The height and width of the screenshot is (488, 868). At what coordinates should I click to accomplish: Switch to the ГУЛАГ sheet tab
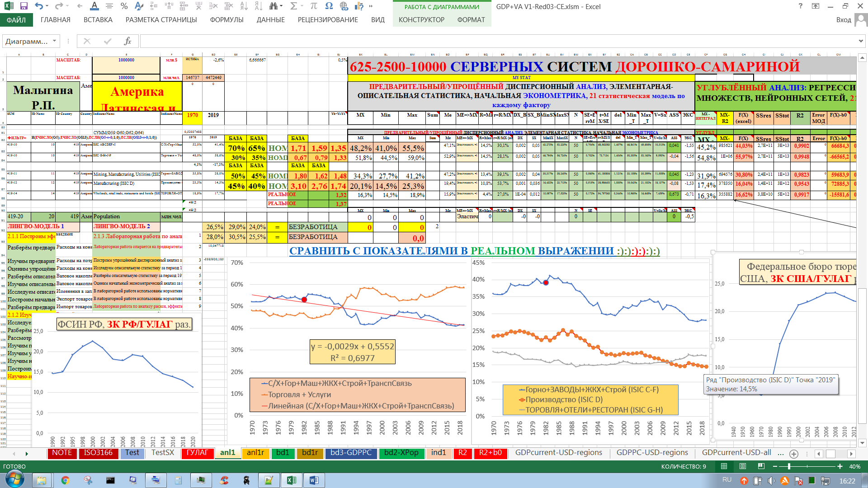[x=197, y=453]
